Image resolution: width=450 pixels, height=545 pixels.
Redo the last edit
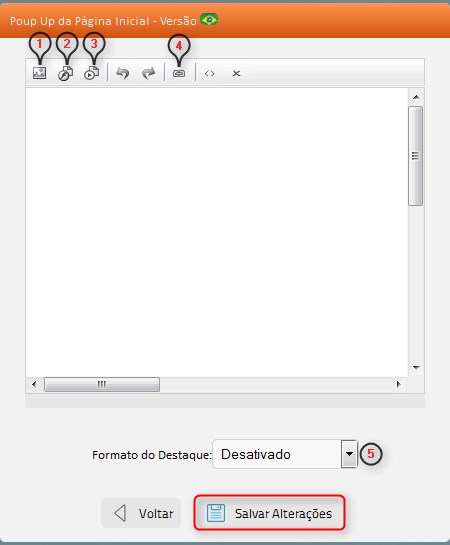coord(149,73)
